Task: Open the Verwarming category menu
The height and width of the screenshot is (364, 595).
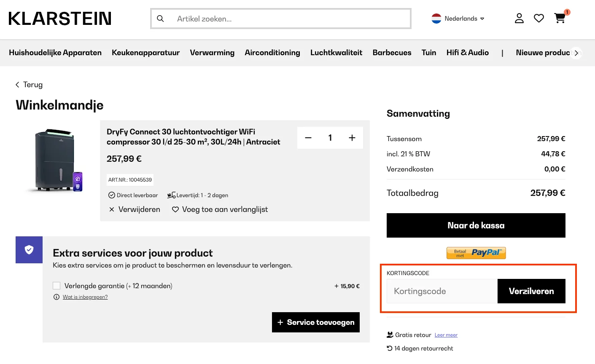Action: pyautogui.click(x=212, y=53)
